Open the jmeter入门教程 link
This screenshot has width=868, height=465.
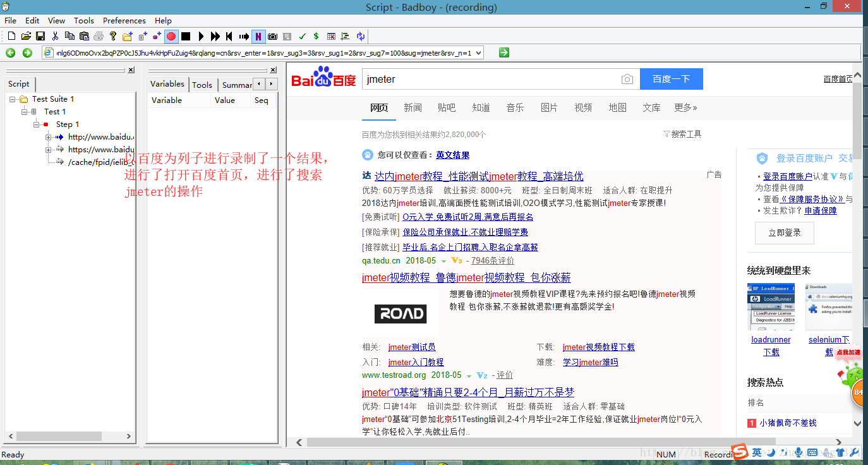(416, 362)
